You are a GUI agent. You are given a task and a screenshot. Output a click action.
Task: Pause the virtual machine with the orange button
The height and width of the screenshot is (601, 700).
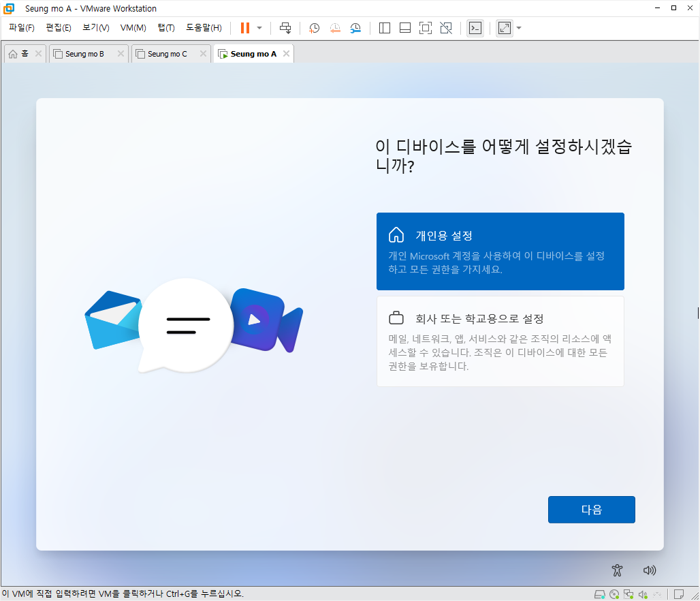(x=245, y=28)
